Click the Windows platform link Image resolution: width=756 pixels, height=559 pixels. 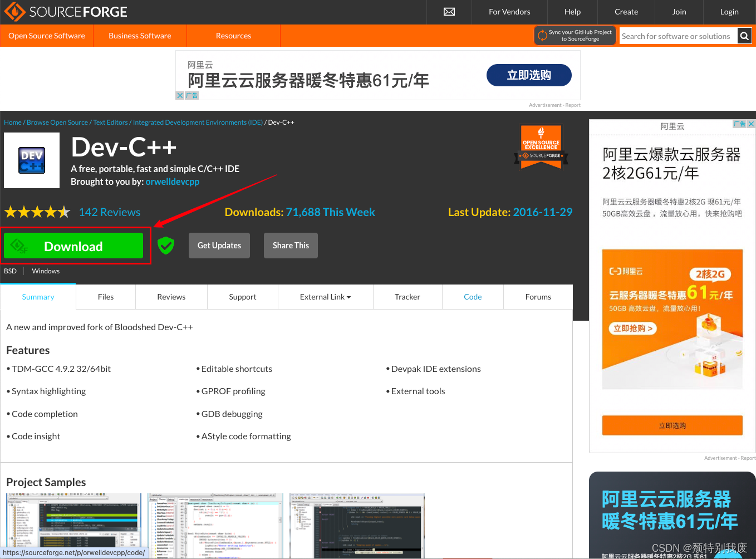click(46, 271)
